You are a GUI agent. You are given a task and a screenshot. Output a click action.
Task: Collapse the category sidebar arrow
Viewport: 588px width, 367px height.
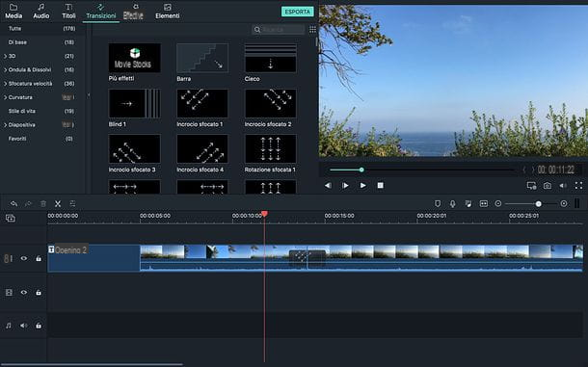pyautogui.click(x=89, y=95)
